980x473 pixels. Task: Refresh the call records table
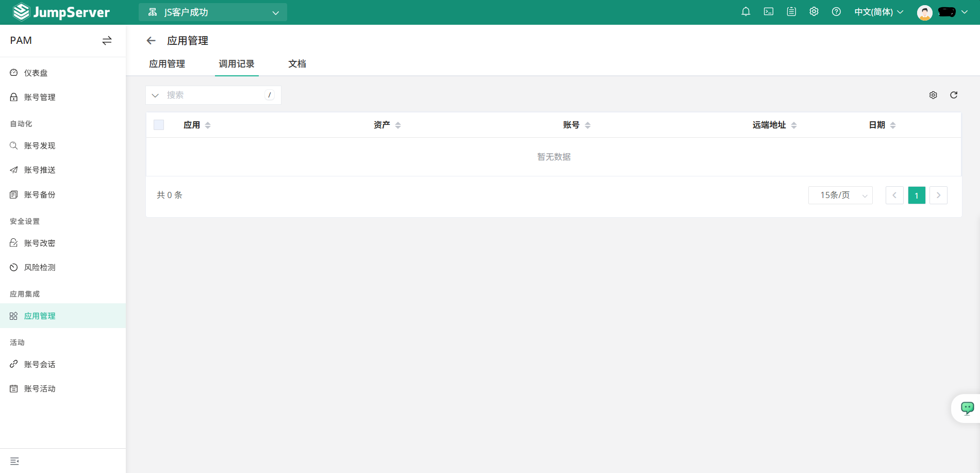tap(954, 95)
